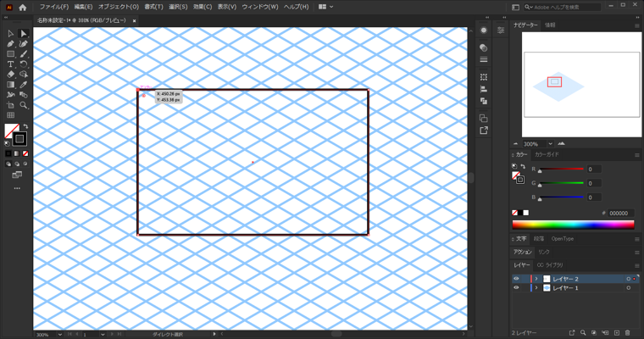Select the Eraser tool

click(x=11, y=75)
